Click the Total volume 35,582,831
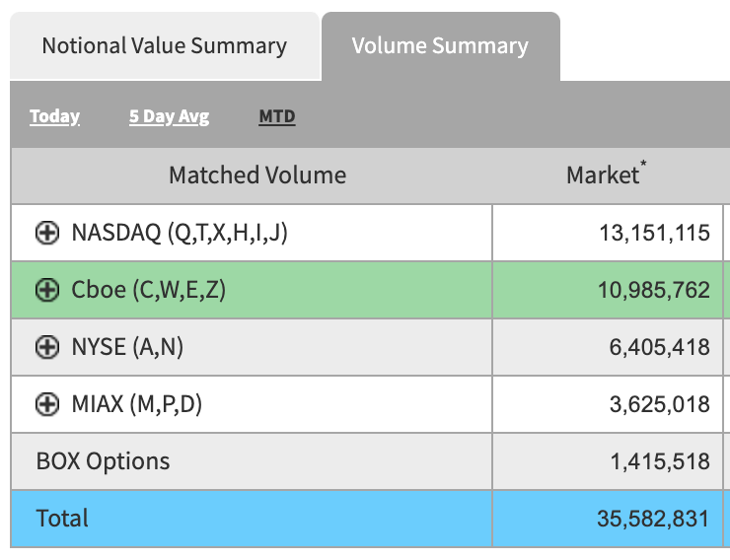The image size is (730, 560). point(654,519)
